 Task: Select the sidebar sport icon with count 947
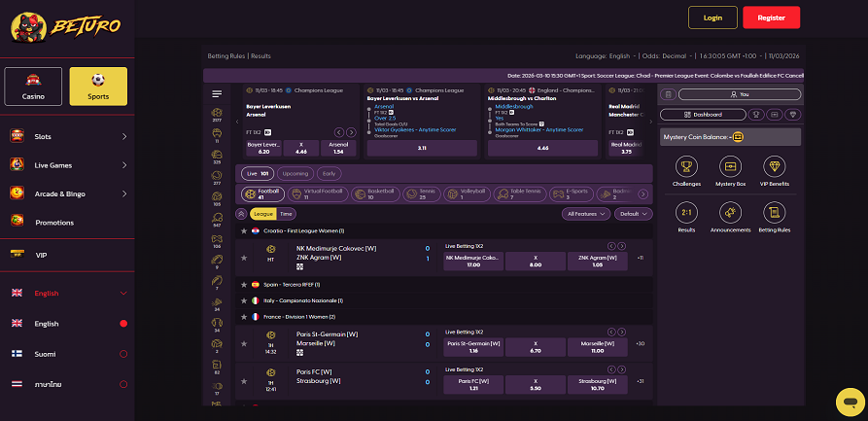pyautogui.click(x=217, y=221)
